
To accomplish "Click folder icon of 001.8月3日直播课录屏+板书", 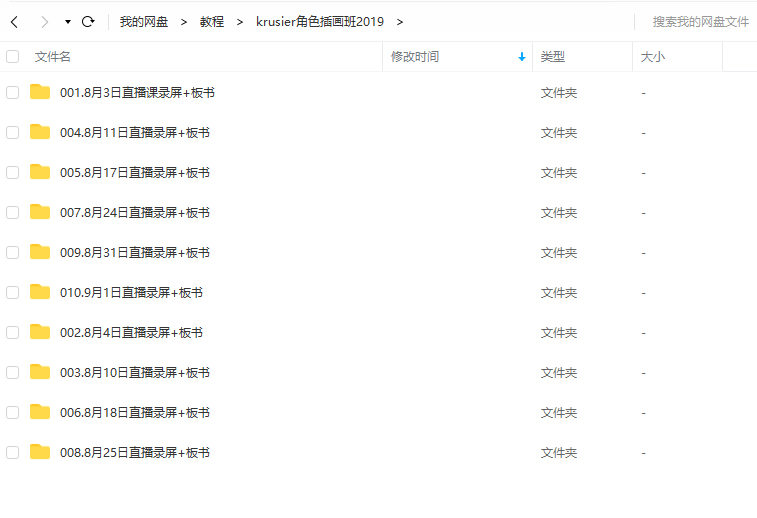I will [x=40, y=92].
